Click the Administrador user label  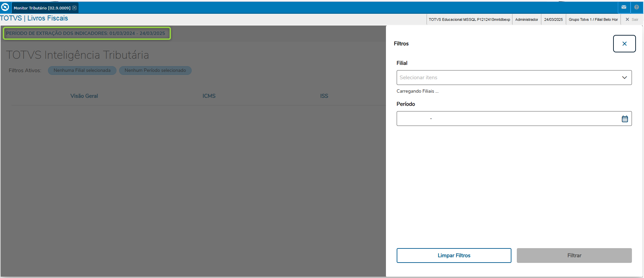click(x=527, y=19)
